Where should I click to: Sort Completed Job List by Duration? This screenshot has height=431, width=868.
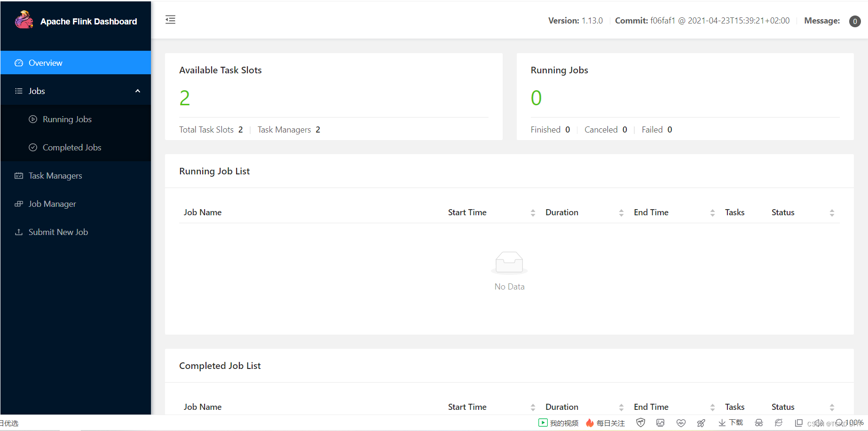point(621,407)
